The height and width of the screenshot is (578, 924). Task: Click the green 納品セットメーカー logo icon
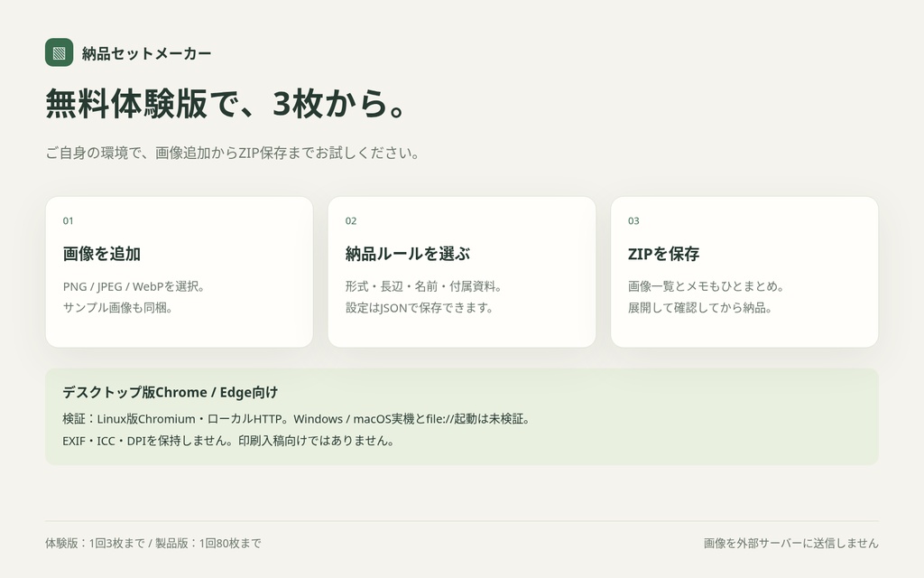click(59, 52)
